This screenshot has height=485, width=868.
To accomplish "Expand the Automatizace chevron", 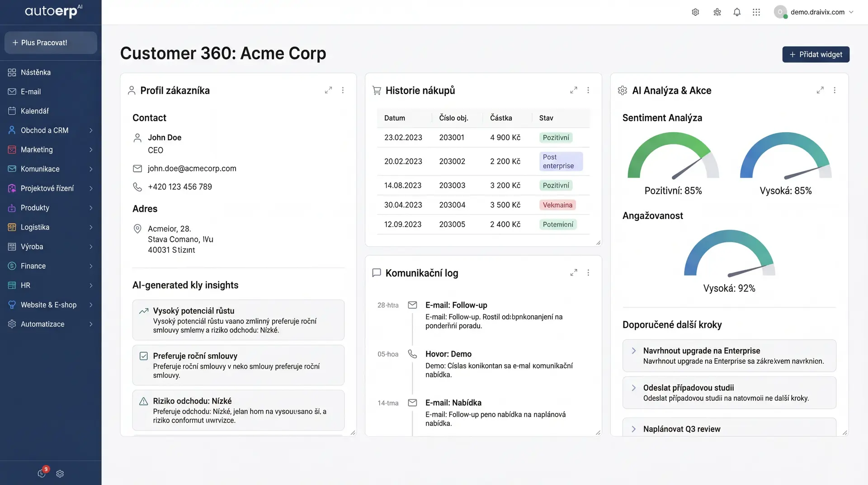I will click(91, 324).
